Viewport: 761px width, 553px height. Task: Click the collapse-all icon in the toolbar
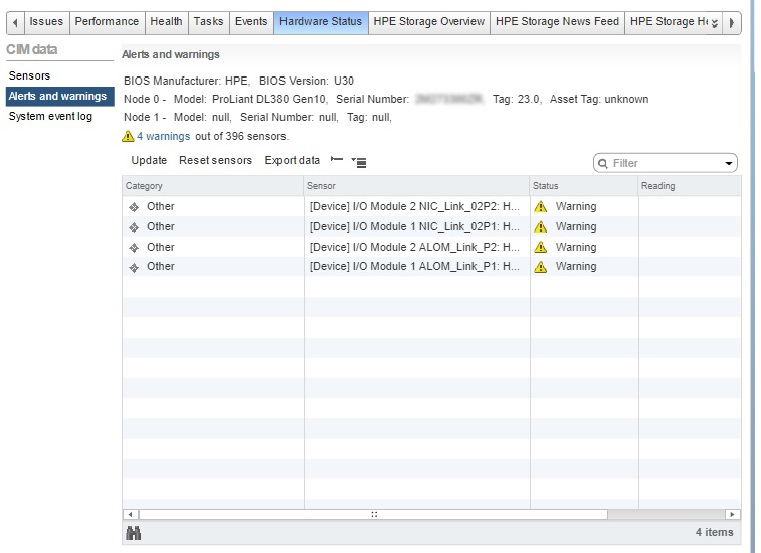click(x=337, y=160)
